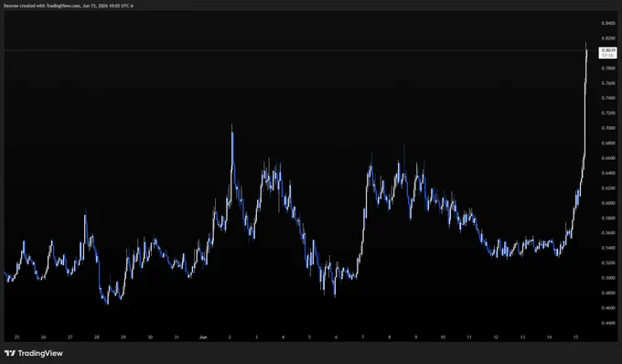The image size is (622, 364).
Task: Select the date label 30
Action: point(150,337)
